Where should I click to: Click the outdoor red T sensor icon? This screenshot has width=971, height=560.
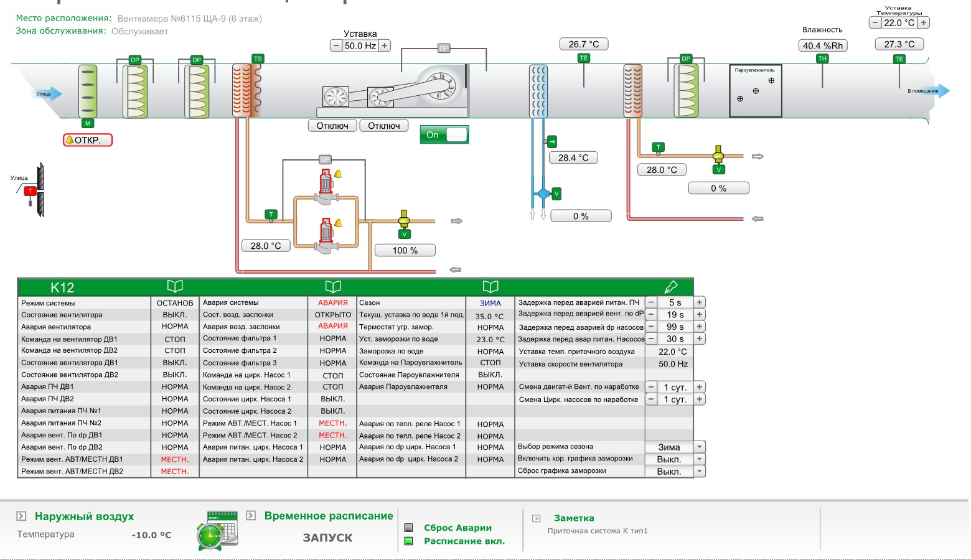tap(29, 191)
